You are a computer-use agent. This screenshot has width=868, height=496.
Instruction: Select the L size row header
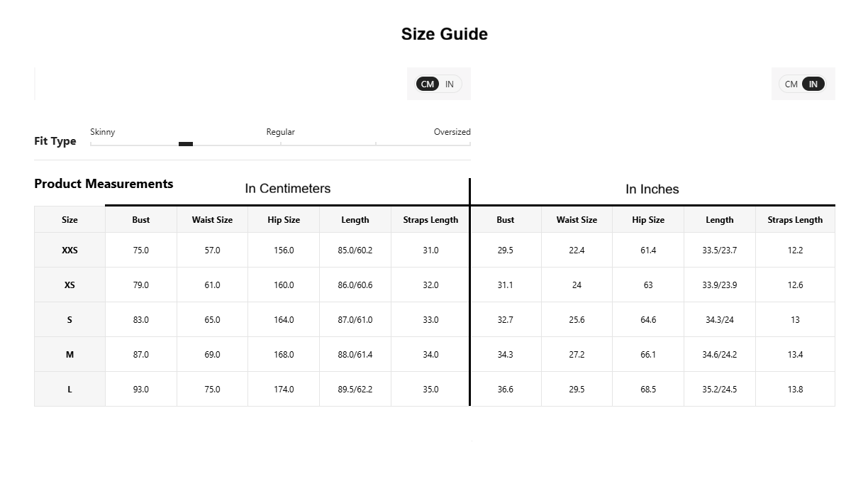[x=69, y=389]
